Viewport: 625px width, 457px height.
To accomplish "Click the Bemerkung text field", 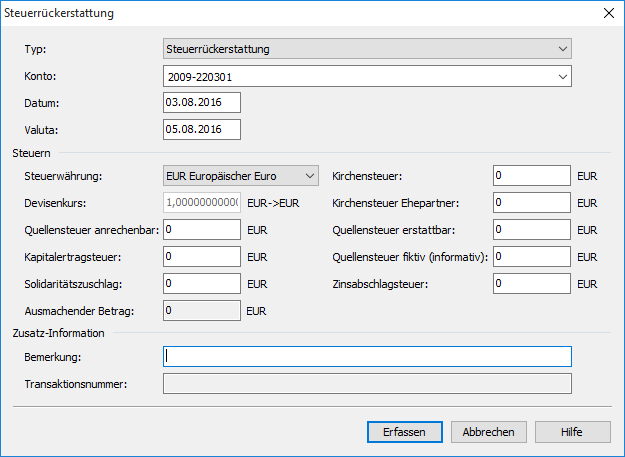I will [x=366, y=357].
